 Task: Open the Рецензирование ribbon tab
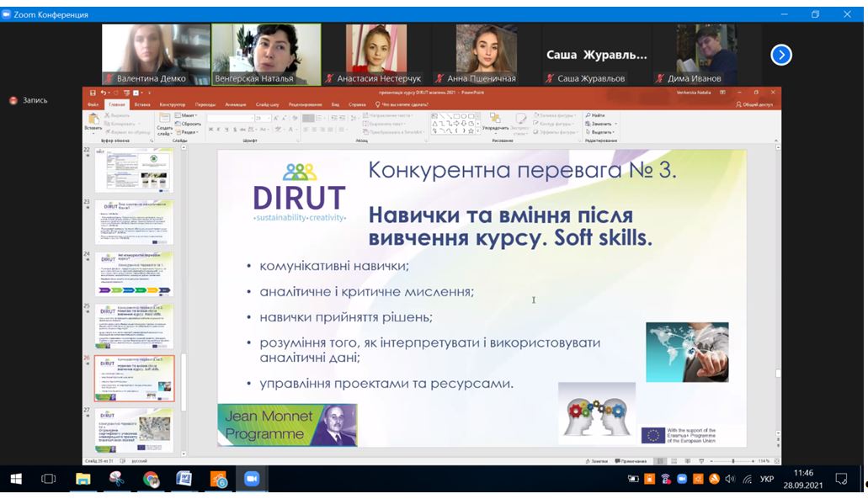coord(305,104)
